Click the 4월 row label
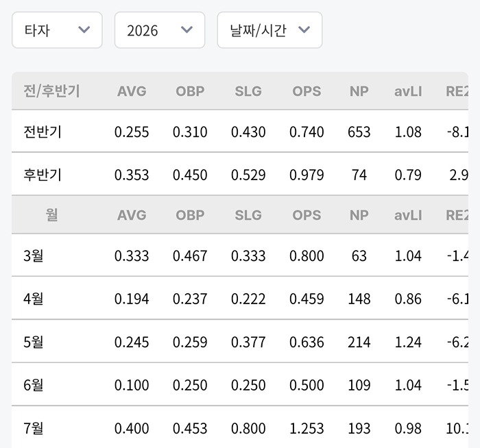The height and width of the screenshot is (448, 480). click(x=34, y=299)
